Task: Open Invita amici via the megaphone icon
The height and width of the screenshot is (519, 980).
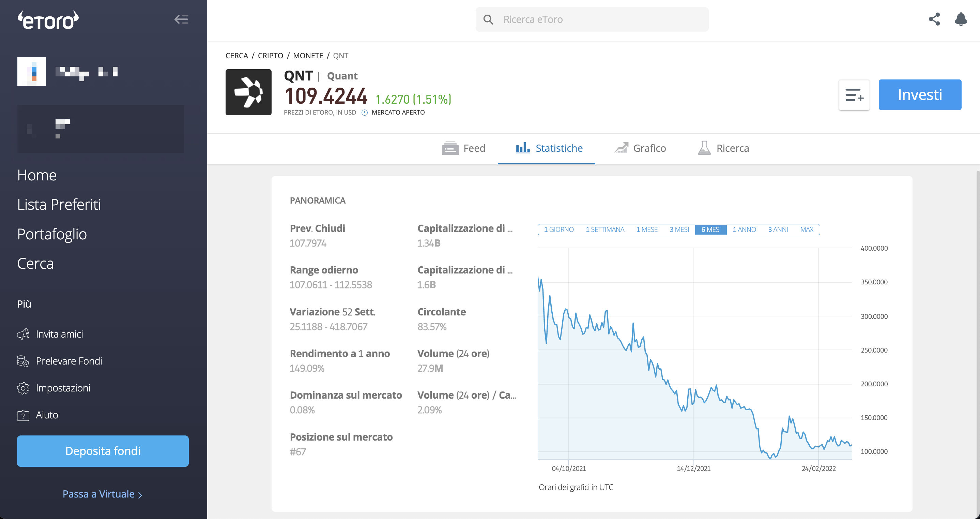Action: 23,334
